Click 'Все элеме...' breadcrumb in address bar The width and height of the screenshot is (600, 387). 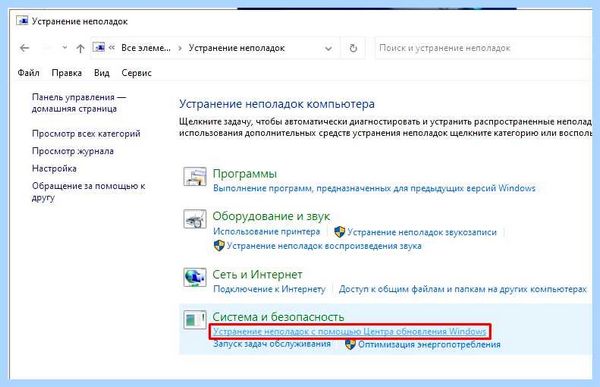(x=146, y=48)
